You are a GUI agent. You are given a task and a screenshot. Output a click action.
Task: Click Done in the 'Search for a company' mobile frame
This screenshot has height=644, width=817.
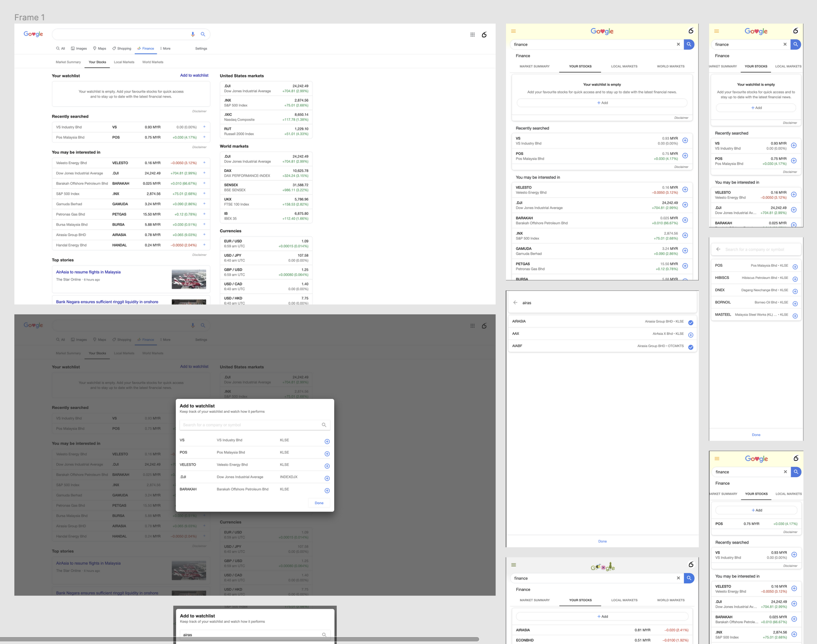click(756, 435)
